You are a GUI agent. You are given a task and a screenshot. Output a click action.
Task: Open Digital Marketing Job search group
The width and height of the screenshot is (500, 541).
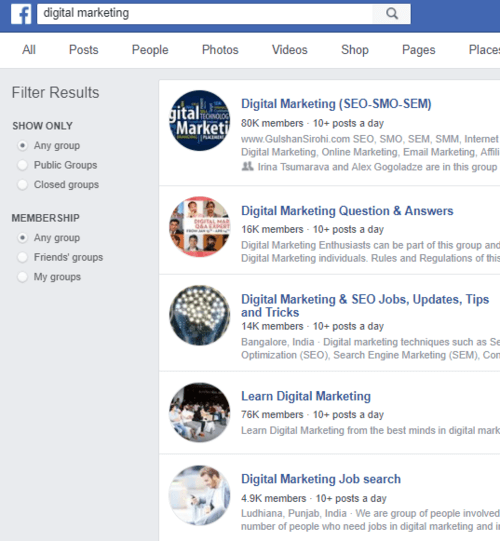321,479
